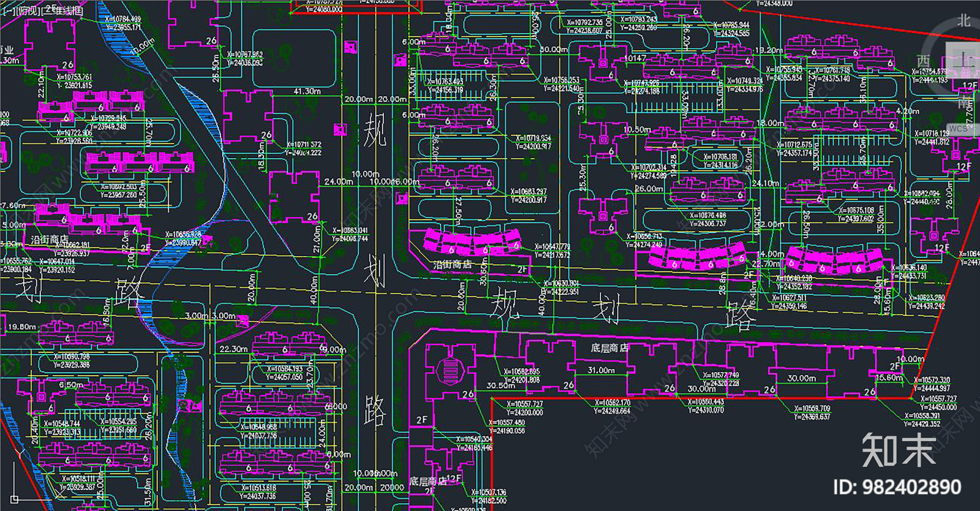Select the 50.00m dimension text
Viewport: 980px width, 511px height.
[x=554, y=49]
